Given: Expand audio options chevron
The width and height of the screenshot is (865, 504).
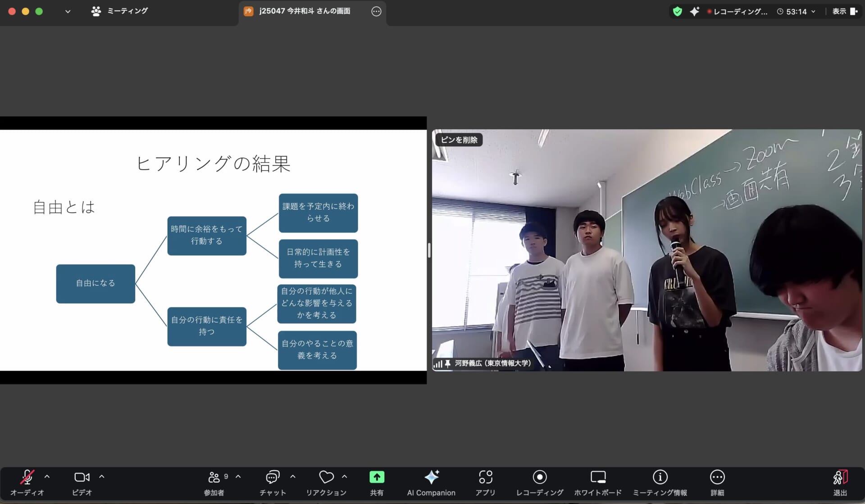Looking at the screenshot, I should 47,477.
